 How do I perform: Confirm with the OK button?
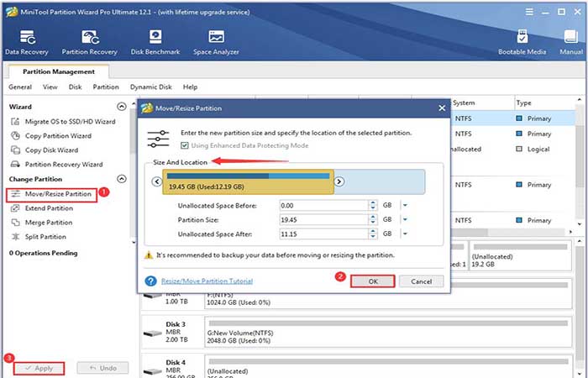click(x=373, y=281)
